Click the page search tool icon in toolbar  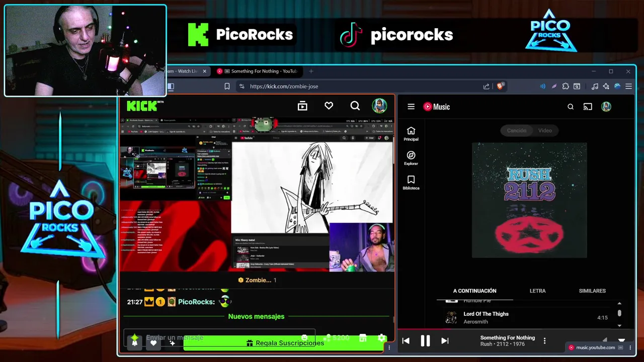pyautogui.click(x=577, y=86)
